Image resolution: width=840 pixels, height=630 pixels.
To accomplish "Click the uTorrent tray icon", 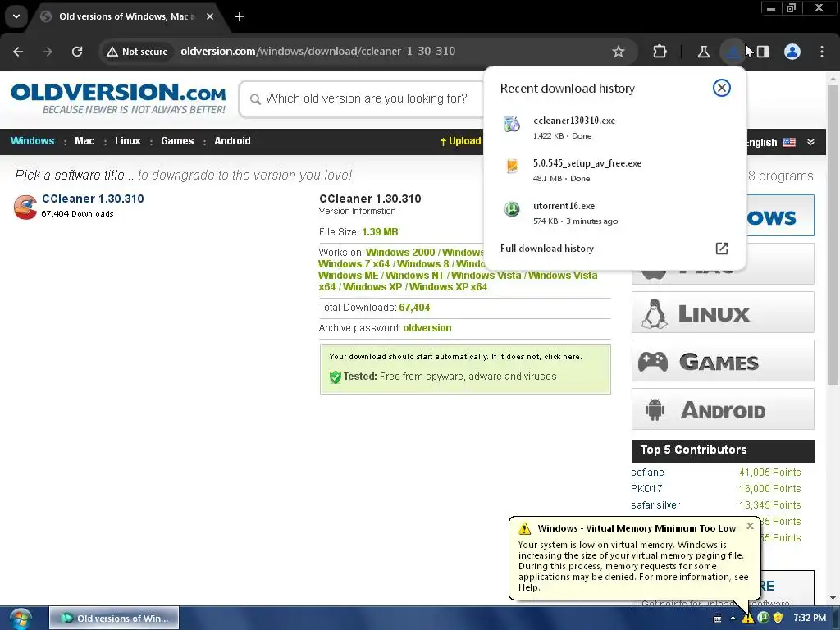I will pyautogui.click(x=764, y=618).
